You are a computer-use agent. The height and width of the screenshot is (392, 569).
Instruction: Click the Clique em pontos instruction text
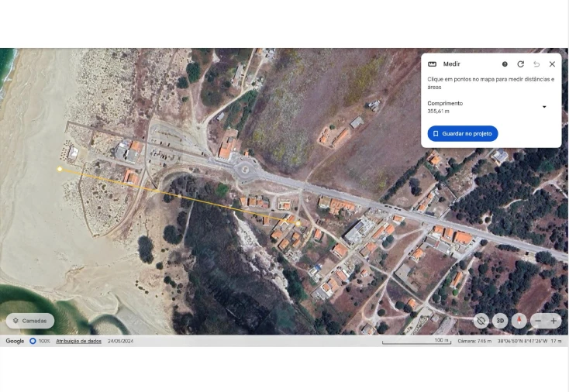tap(491, 83)
